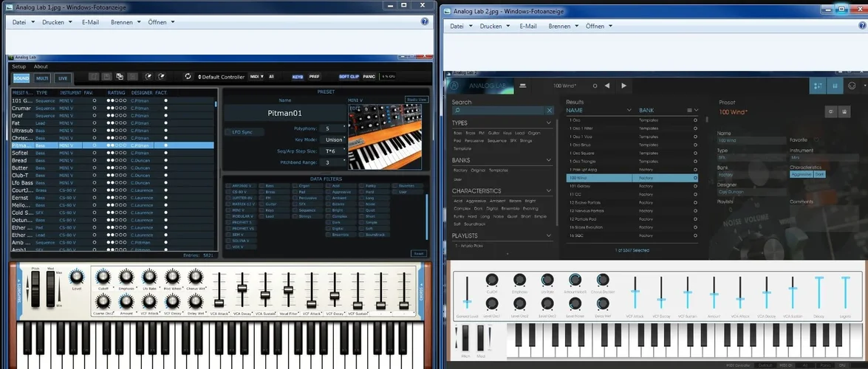Open help in the Analog Lab 1.jpg viewer
Screen dimensions: 868x369
(x=425, y=21)
